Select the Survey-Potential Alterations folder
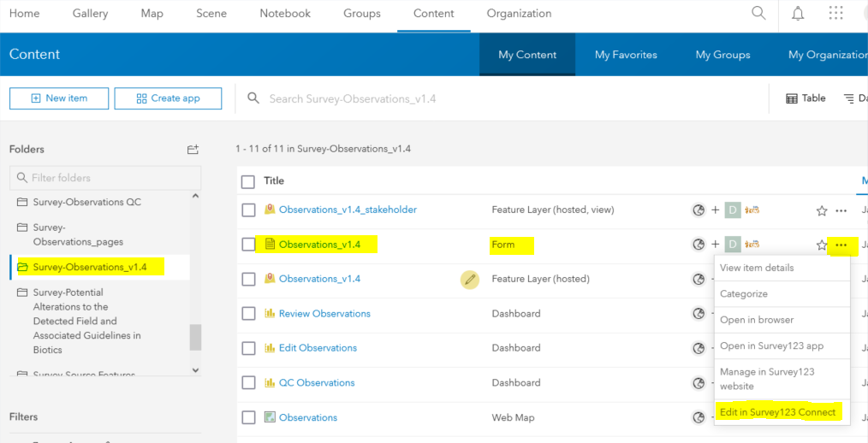The height and width of the screenshot is (443, 868). (x=87, y=321)
